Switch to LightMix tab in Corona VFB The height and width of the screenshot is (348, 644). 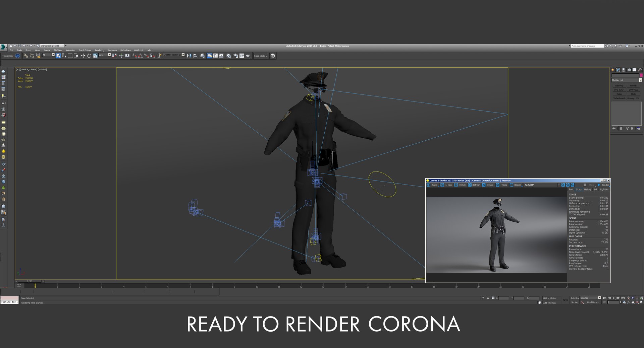click(604, 189)
